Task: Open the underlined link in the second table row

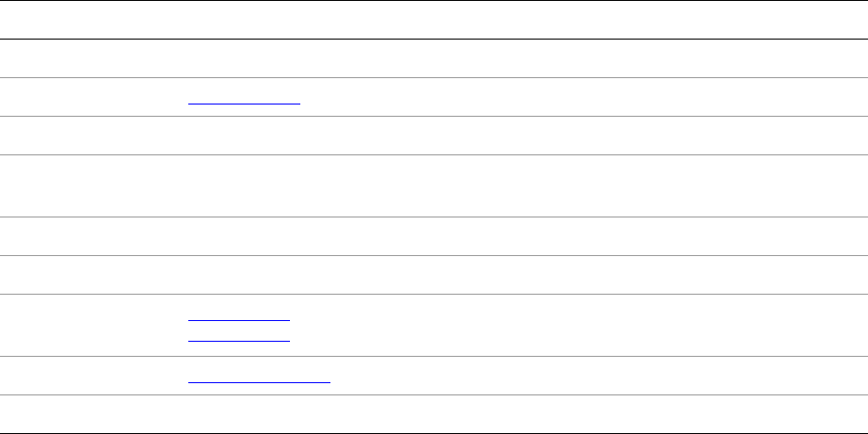Action: click(x=244, y=98)
